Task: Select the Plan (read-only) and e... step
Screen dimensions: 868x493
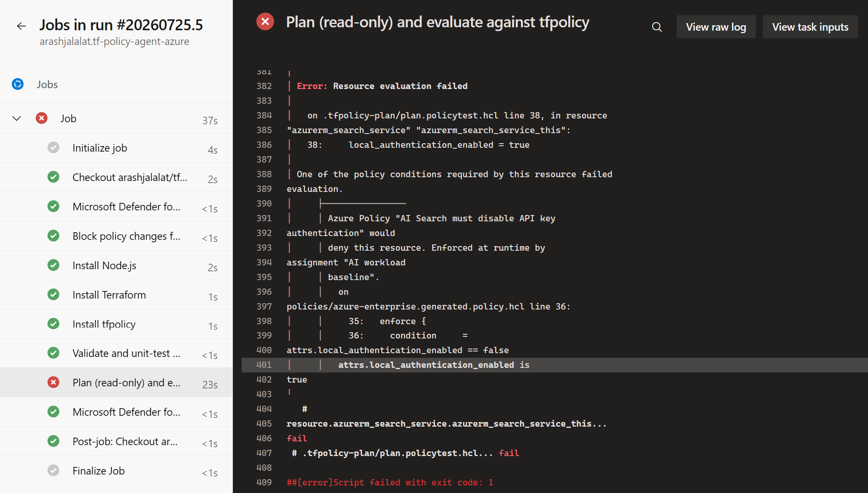Action: [116, 383]
